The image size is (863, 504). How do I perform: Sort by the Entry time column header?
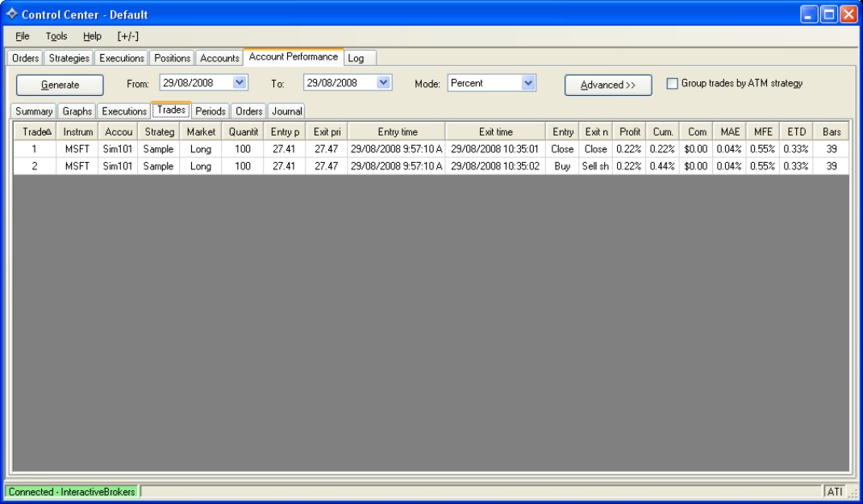point(397,132)
